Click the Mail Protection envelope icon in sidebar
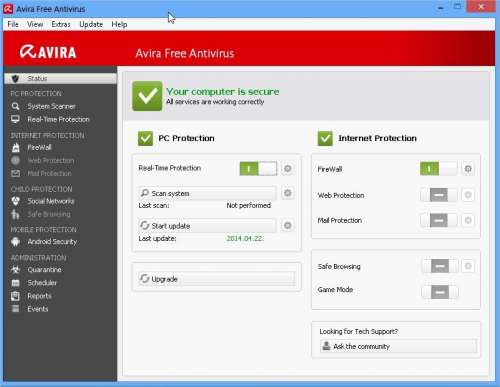This screenshot has width=500, height=387. coord(15,173)
